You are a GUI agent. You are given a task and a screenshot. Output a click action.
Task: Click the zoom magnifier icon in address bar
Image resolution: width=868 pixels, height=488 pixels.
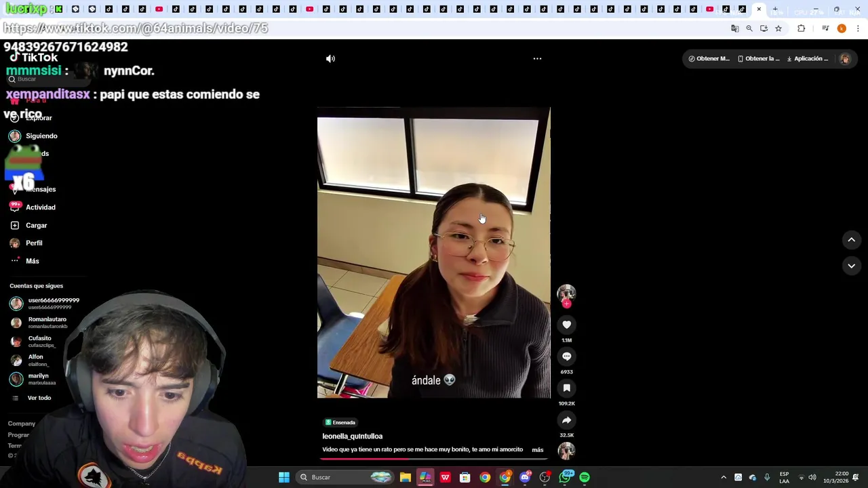pos(749,28)
